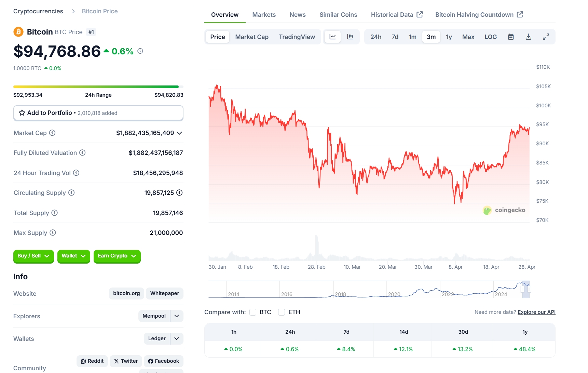Open the bitcoin.org website link
Image resolution: width=588 pixels, height=373 pixels.
coord(126,293)
